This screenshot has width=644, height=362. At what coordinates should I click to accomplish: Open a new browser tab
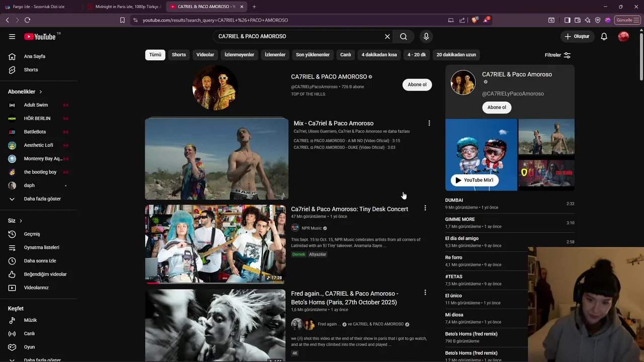[x=254, y=7]
